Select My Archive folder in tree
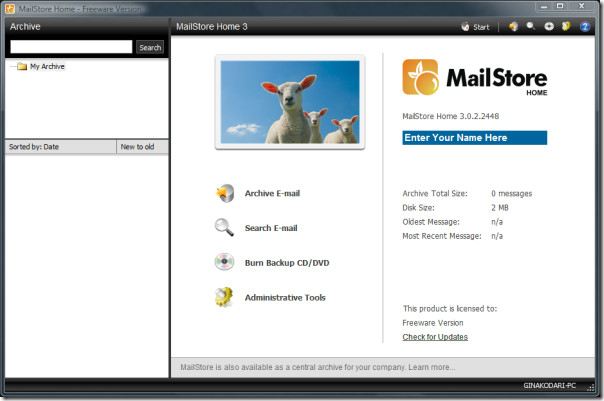The height and width of the screenshot is (401, 604). click(x=47, y=66)
